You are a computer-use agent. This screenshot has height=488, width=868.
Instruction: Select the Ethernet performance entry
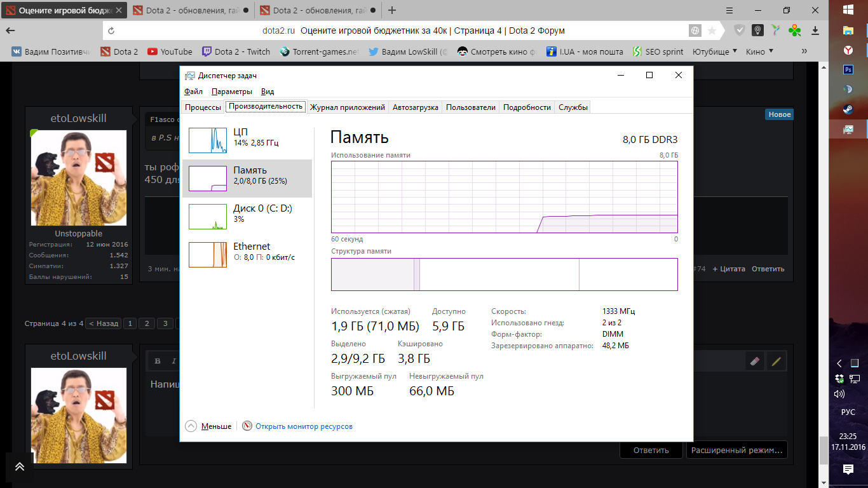click(247, 254)
